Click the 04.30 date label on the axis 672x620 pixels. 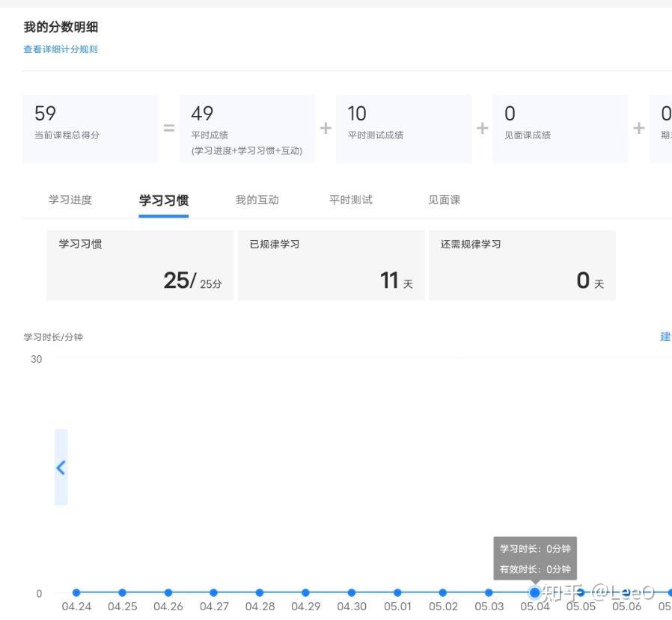click(x=352, y=607)
